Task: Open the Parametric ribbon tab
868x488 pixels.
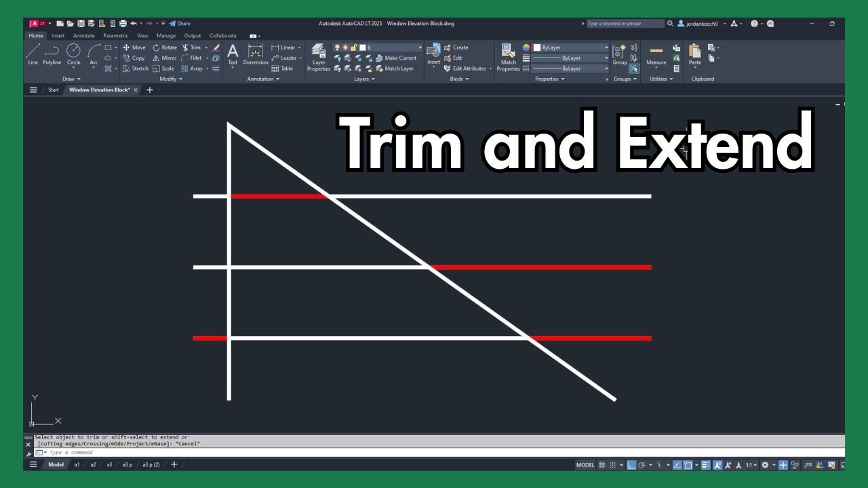Action: [x=116, y=35]
